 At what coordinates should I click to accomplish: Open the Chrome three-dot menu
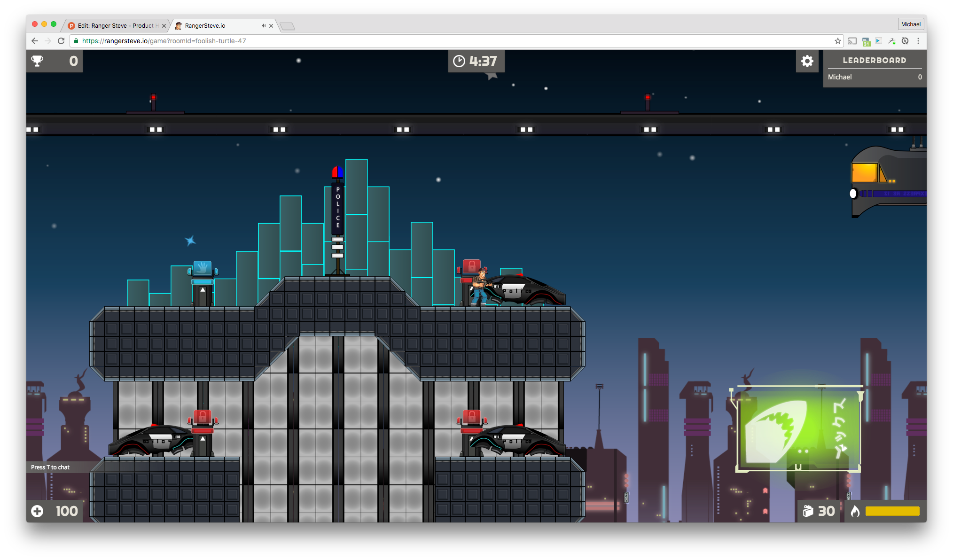pyautogui.click(x=918, y=41)
